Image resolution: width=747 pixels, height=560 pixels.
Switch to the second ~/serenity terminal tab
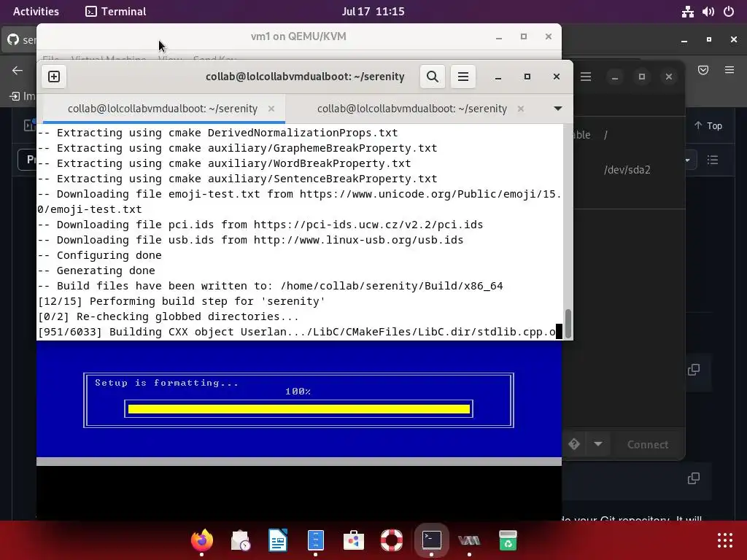click(x=411, y=109)
